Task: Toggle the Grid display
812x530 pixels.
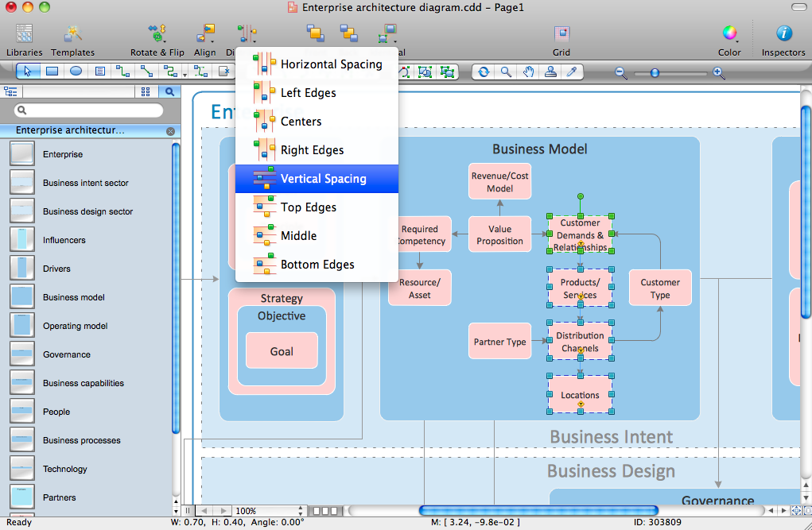Action: pyautogui.click(x=561, y=34)
